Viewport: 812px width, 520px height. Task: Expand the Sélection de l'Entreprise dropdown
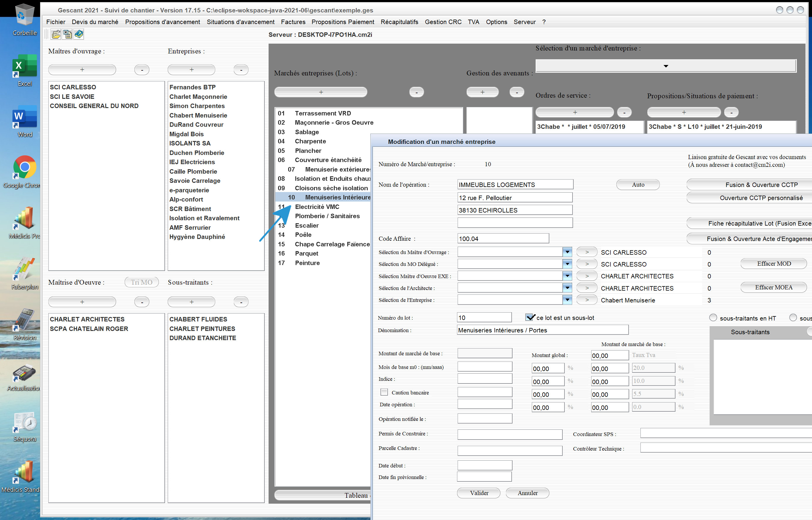pos(567,299)
